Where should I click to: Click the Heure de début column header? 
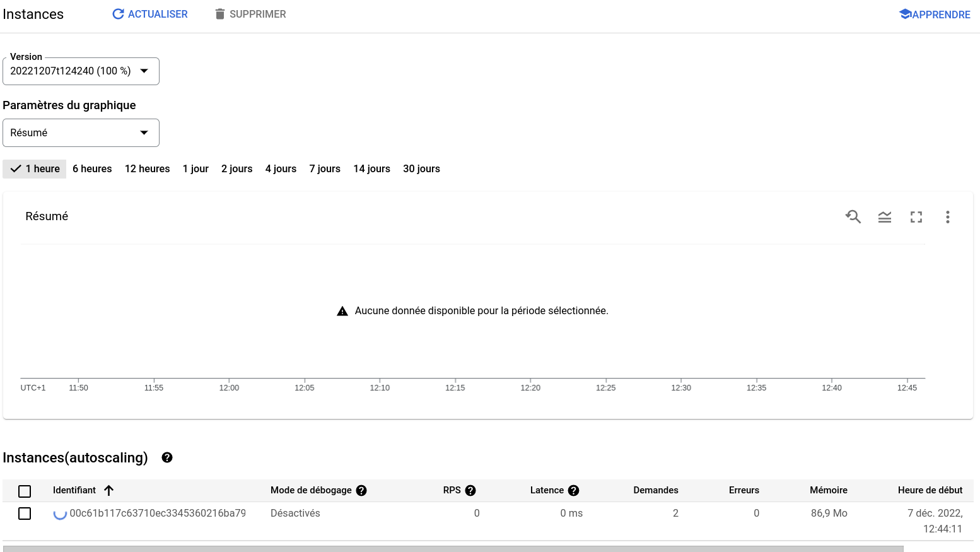pos(930,490)
